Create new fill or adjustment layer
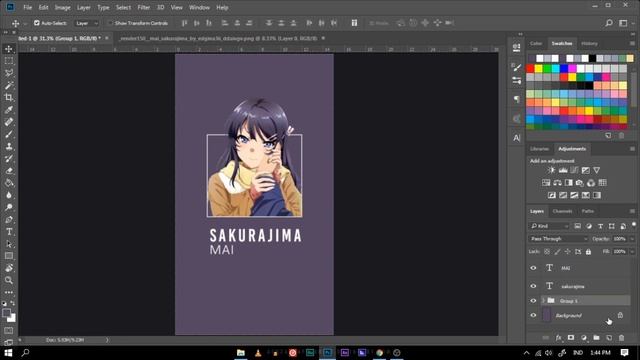This screenshot has width=640, height=360. click(584, 338)
